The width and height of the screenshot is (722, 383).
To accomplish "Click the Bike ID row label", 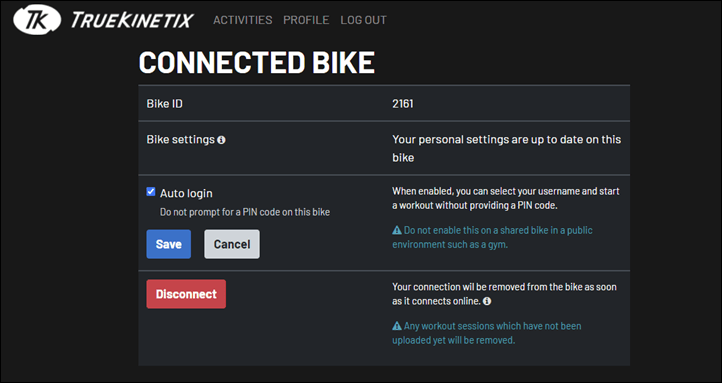I will tap(164, 104).
